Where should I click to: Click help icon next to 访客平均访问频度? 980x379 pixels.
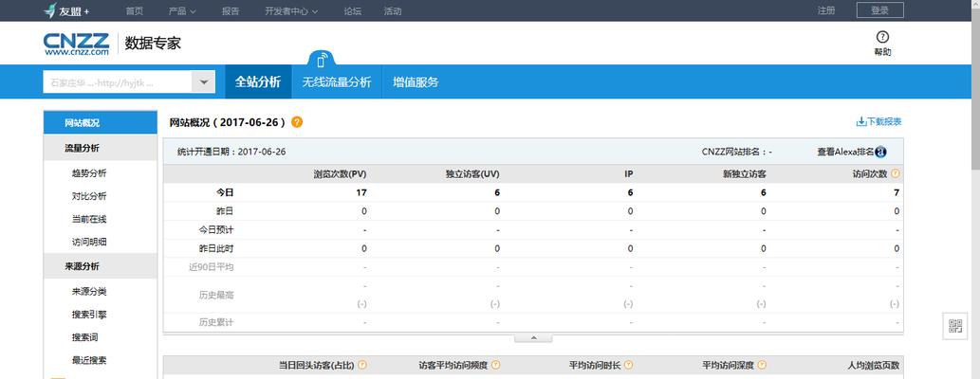click(x=495, y=365)
